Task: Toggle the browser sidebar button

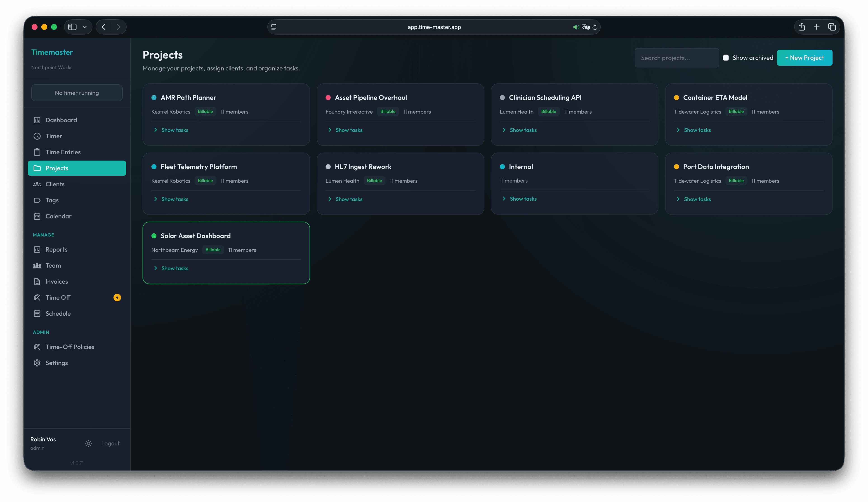Action: click(72, 27)
